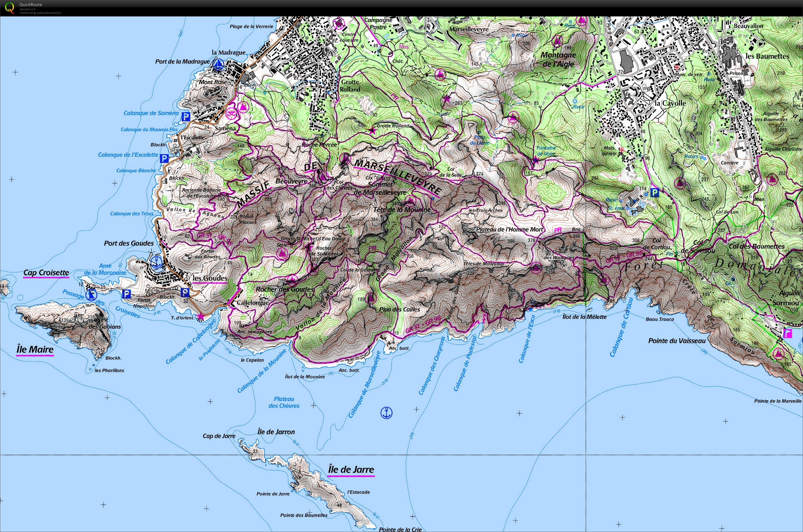The image size is (803, 532).
Task: Click the magenta star at Fontaine de Voire
Action: 535,161
